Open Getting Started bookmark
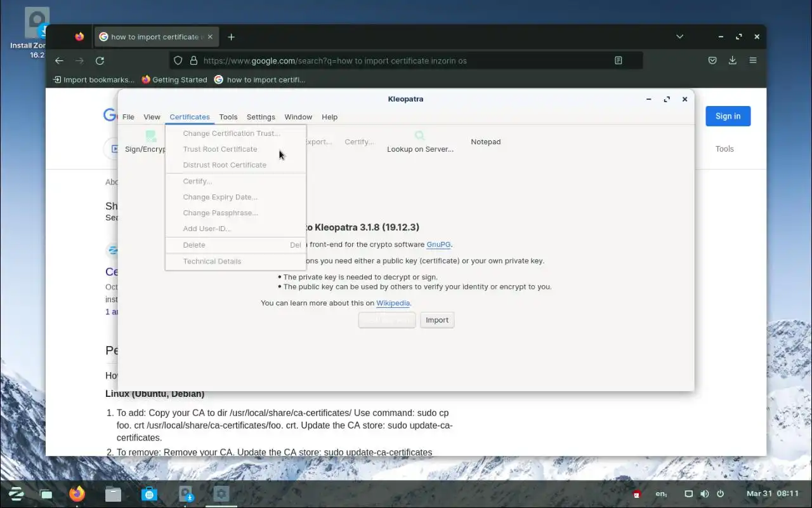 (x=174, y=79)
